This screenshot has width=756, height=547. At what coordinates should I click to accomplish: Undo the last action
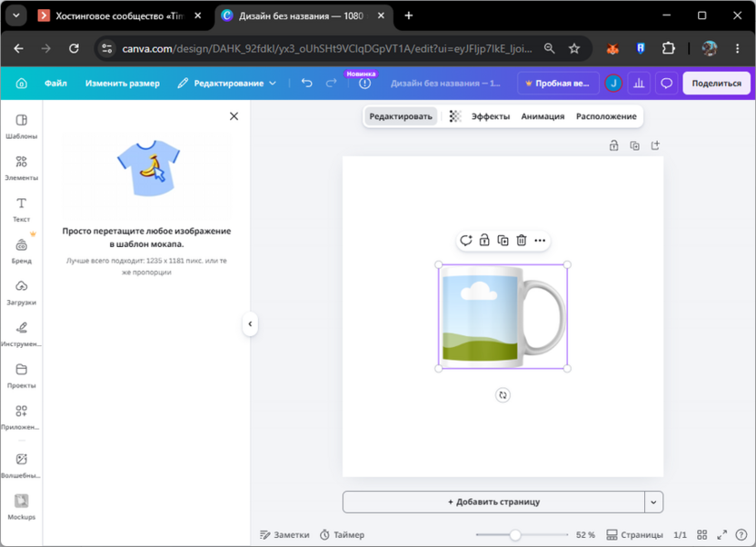tap(306, 84)
